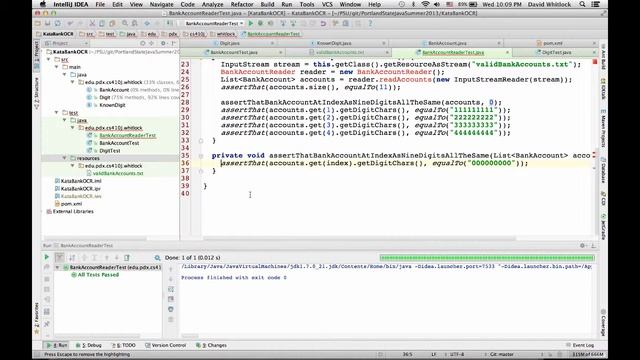Click the export test results icon
The width and height of the screenshot is (640, 360).
127,258
